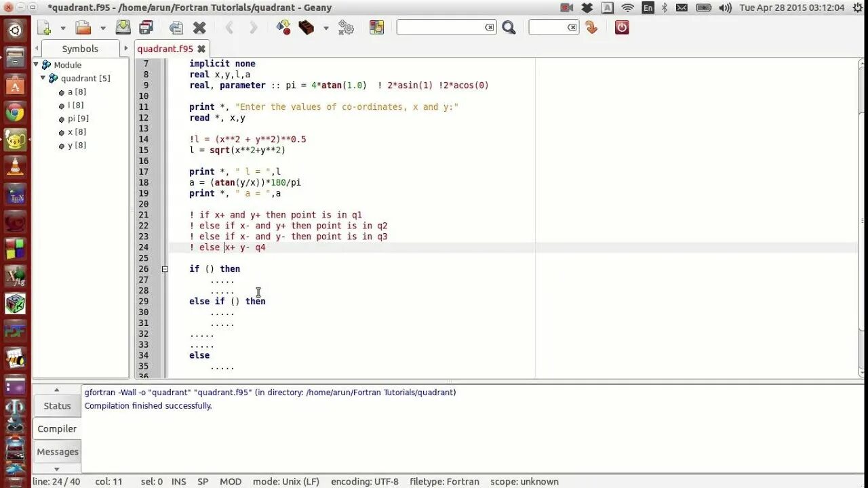Save all open files
This screenshot has width=868, height=488.
(x=145, y=27)
